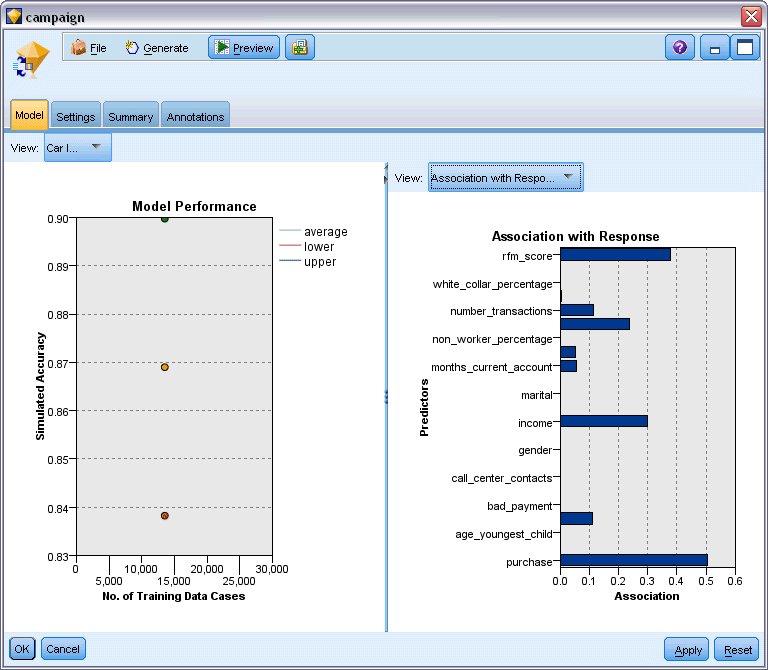Viewport: 768px width, 670px height.
Task: Click the export icon beside Preview
Action: 300,48
